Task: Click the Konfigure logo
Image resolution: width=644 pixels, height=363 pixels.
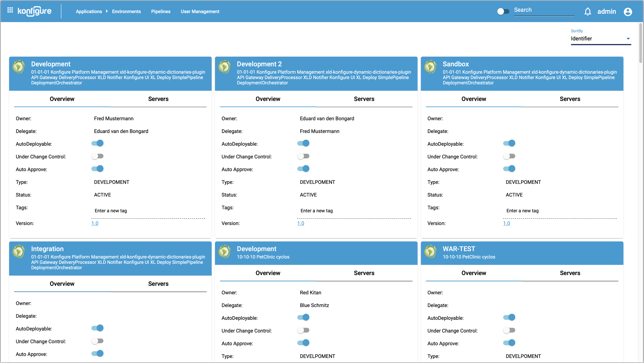Action: [35, 11]
